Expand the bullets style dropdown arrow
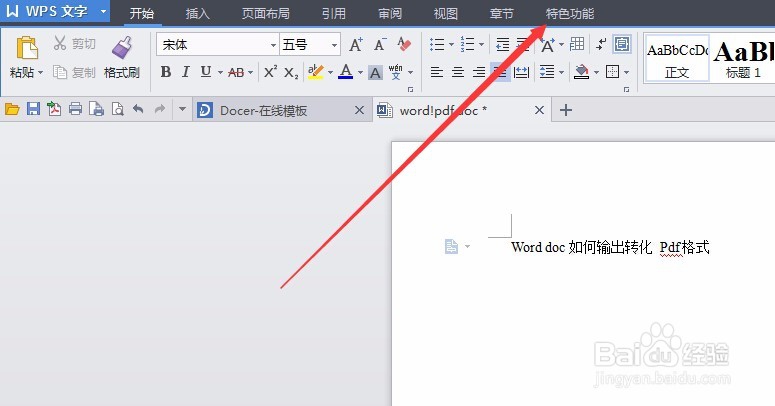Screen dimensions: 775x406 (451, 45)
